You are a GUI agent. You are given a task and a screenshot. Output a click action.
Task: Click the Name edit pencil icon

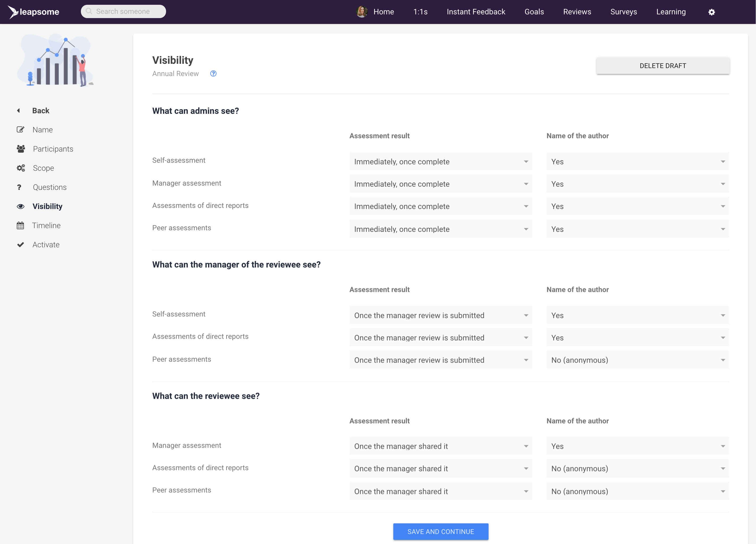[20, 129]
